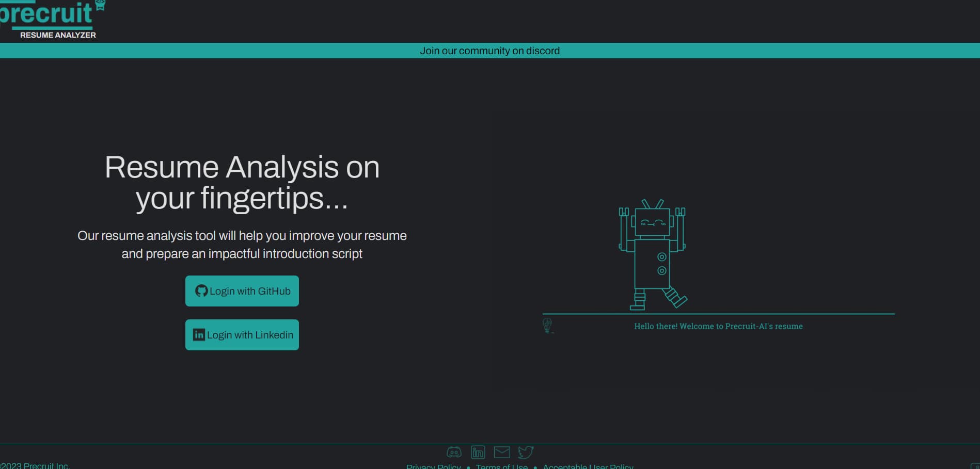Click the GitHub octocat icon in button
The height and width of the screenshot is (469, 980).
201,291
